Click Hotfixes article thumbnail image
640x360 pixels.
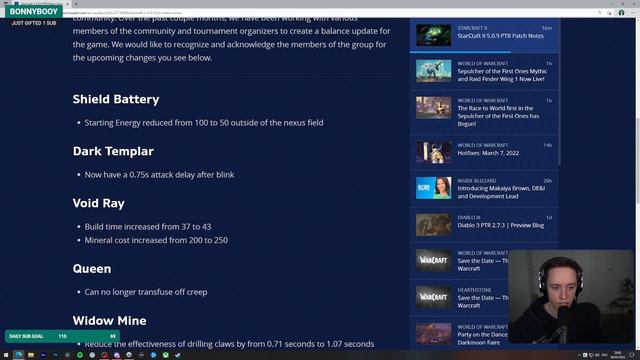click(433, 152)
